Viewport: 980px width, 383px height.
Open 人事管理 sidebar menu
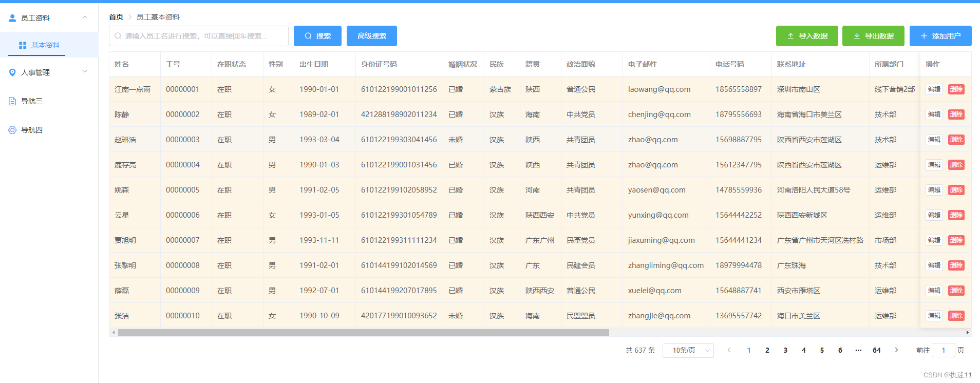pos(49,72)
